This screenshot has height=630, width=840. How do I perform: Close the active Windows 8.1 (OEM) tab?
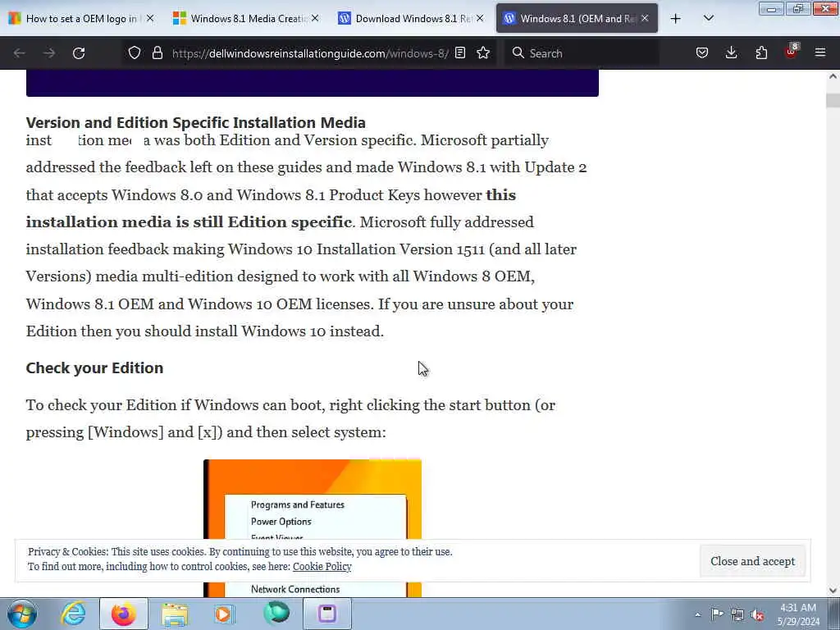pos(645,18)
